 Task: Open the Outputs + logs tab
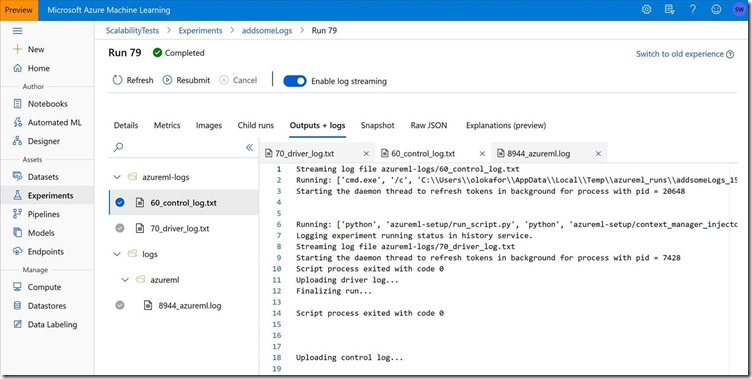point(317,125)
